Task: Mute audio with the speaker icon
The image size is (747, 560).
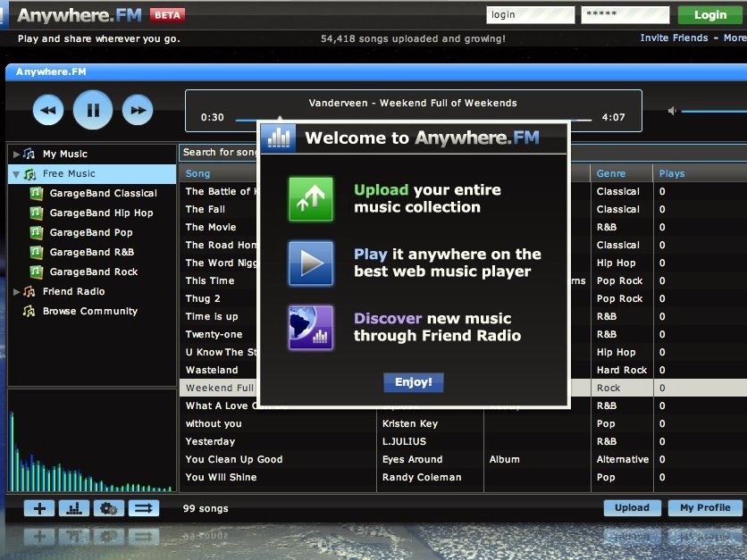Action: pos(673,111)
